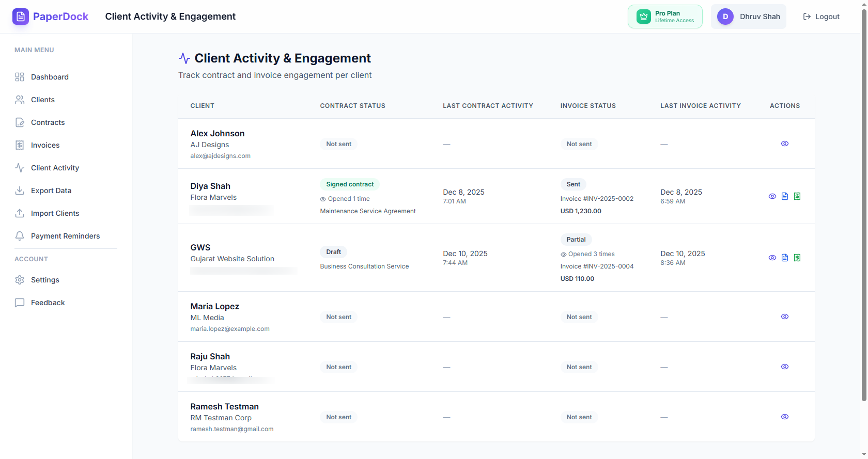
Task: Click alex@ajdesigns.com email
Action: point(221,156)
